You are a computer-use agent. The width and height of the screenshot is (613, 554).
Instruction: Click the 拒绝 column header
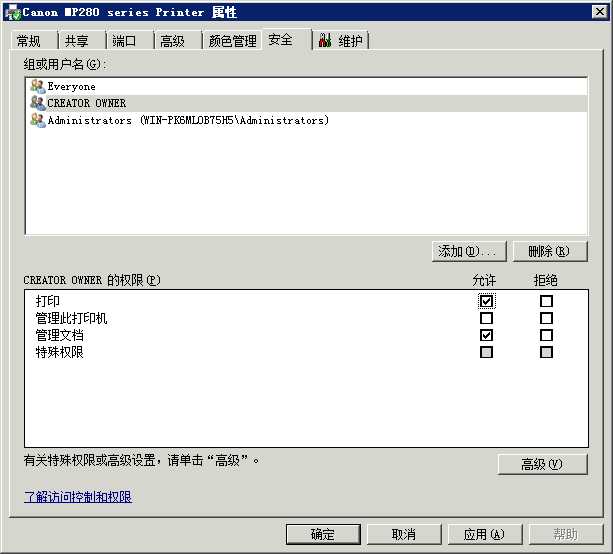[x=545, y=280]
